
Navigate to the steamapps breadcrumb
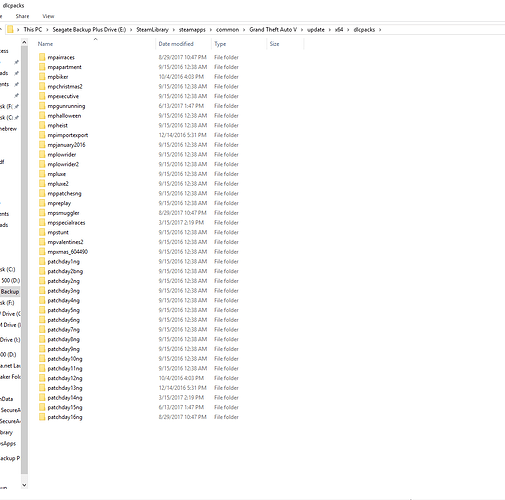pyautogui.click(x=192, y=30)
